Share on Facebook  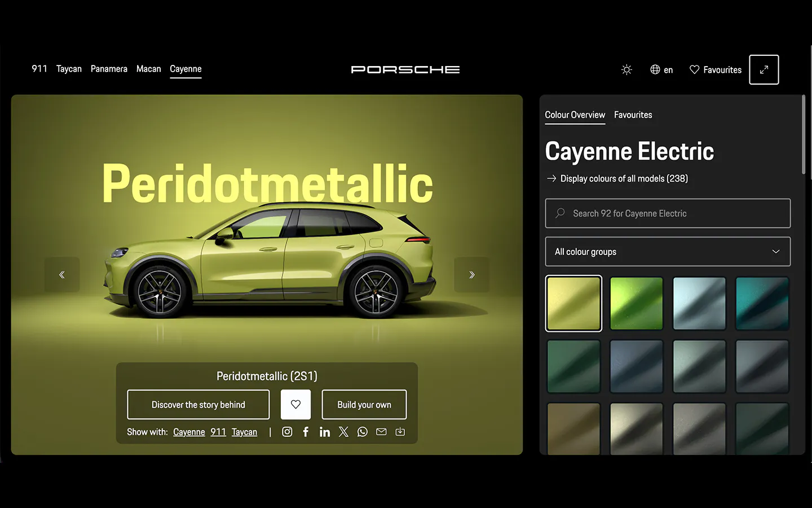coord(306,432)
